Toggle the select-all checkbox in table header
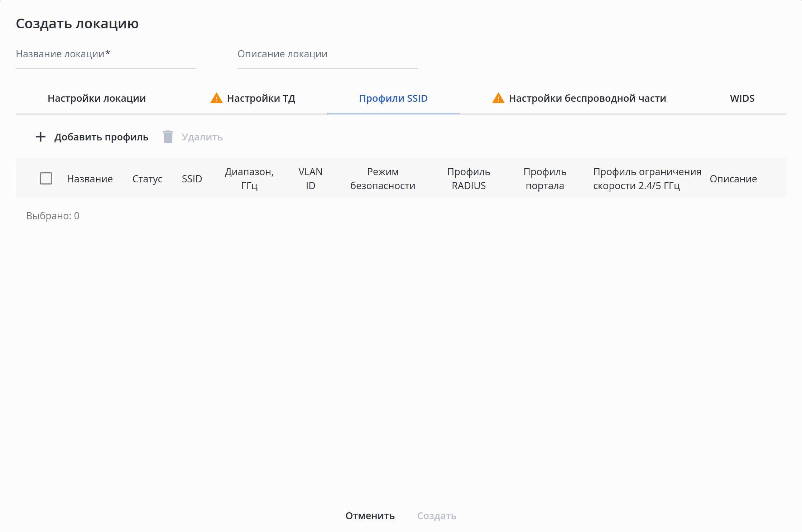Viewport: 802px width, 532px height. click(x=46, y=178)
